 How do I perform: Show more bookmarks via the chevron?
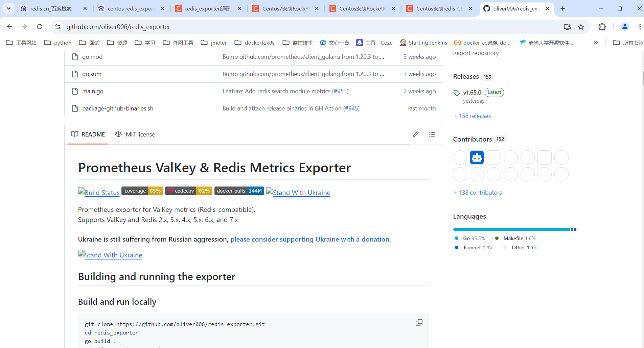pyautogui.click(x=596, y=43)
